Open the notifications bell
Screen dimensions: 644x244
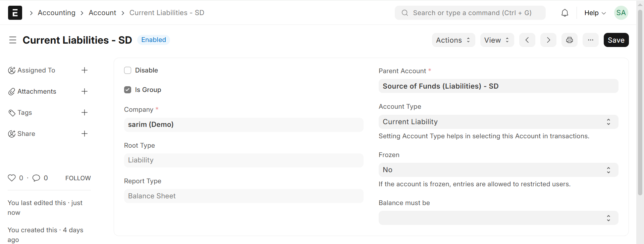(565, 13)
